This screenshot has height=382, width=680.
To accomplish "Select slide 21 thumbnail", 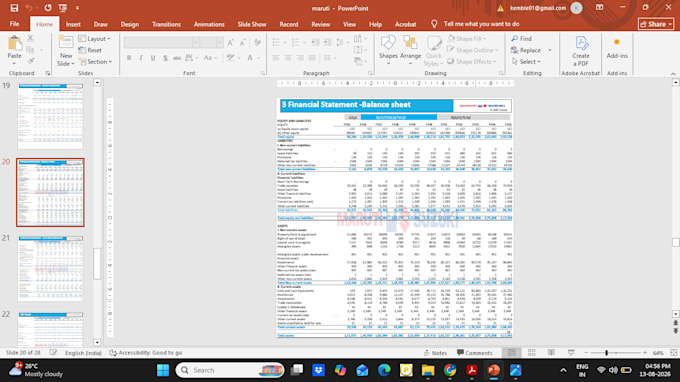I will tap(50, 269).
